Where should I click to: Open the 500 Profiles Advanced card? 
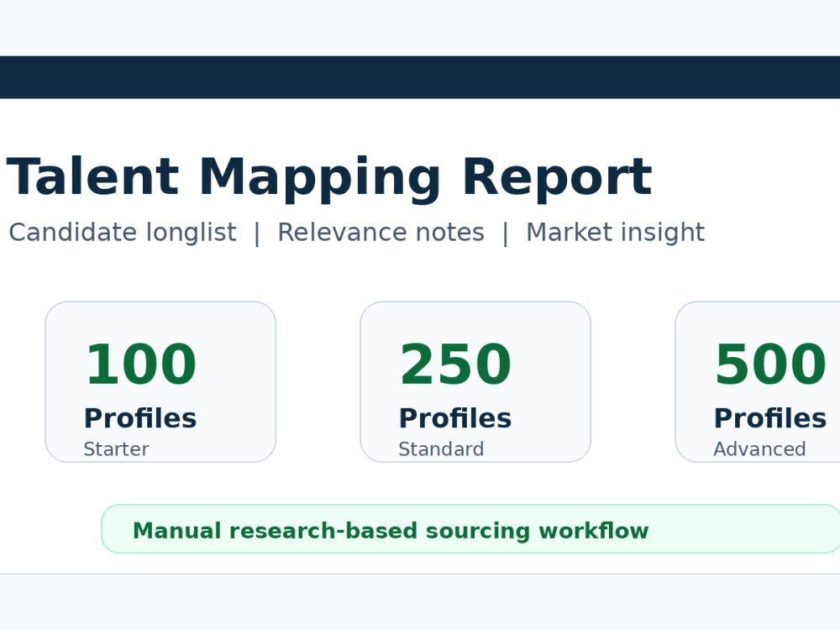tap(758, 381)
